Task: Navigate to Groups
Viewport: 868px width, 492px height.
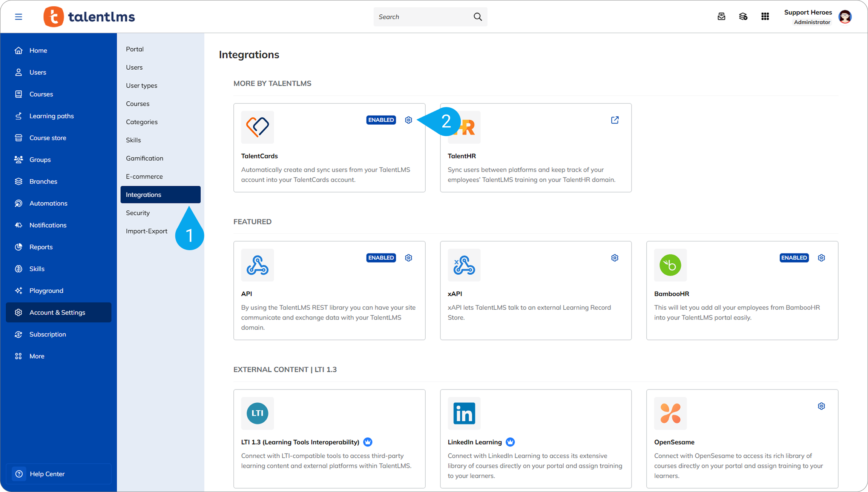Action: click(x=58, y=160)
